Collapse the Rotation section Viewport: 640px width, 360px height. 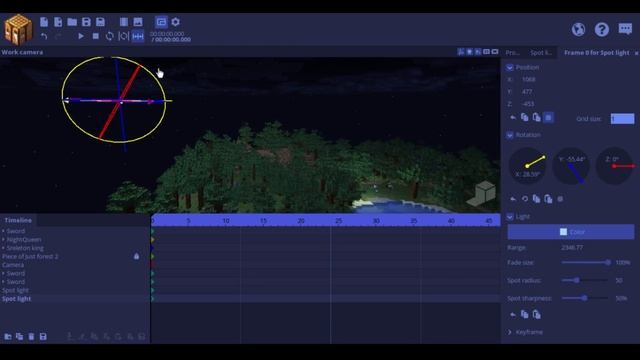pyautogui.click(x=510, y=135)
